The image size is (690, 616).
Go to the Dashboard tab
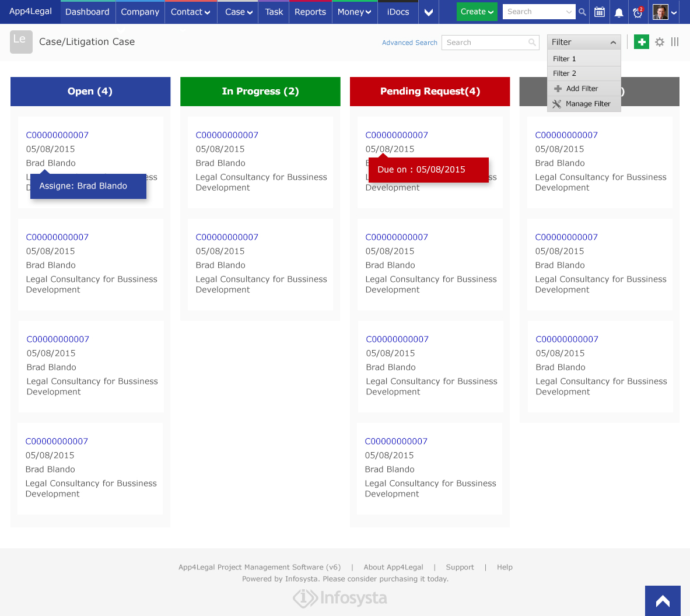(x=87, y=12)
